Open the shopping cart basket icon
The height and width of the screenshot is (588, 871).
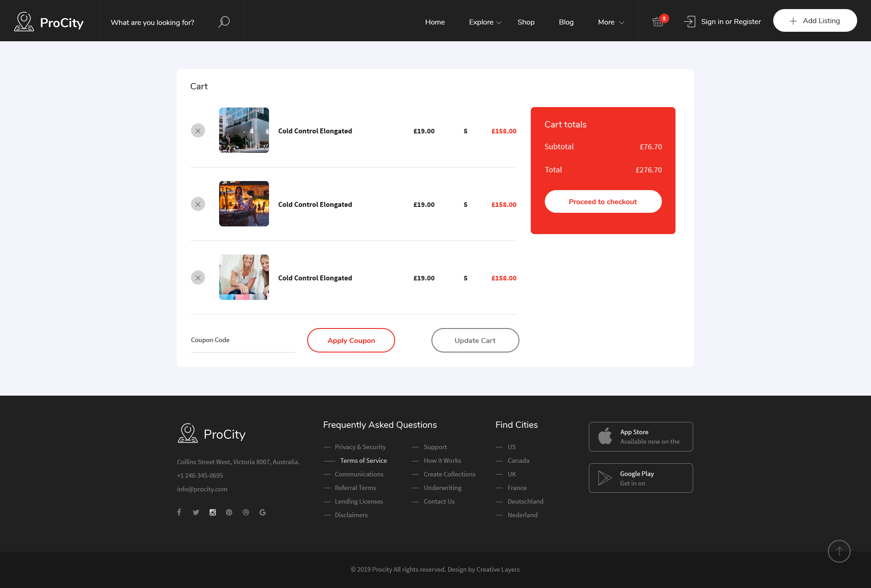(658, 21)
